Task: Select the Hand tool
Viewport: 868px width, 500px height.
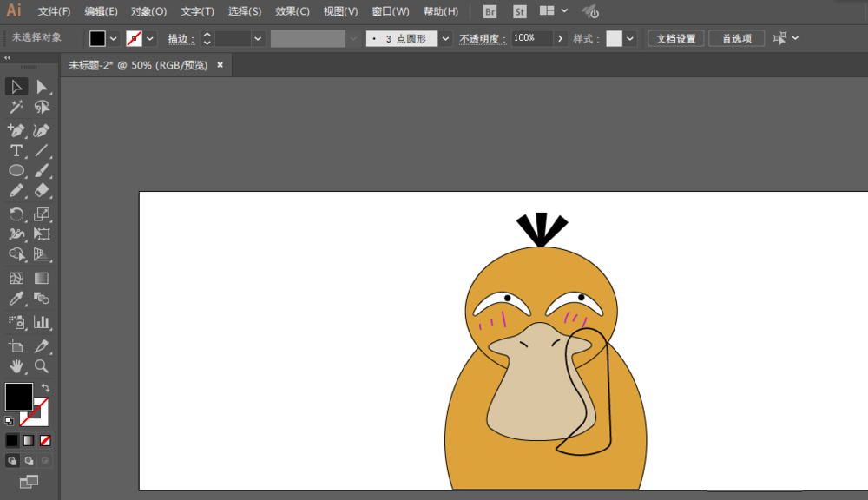Action: pos(16,366)
